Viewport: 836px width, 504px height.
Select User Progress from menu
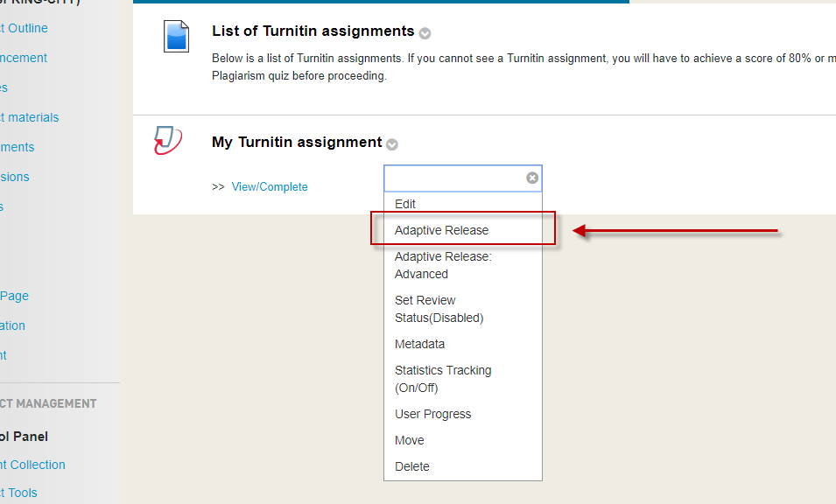click(432, 414)
